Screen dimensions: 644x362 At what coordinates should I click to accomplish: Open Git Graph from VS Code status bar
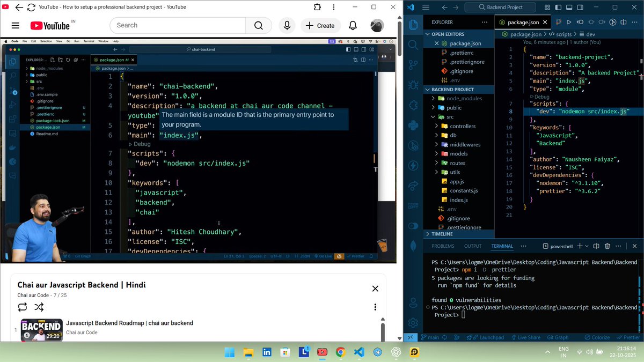558,337
